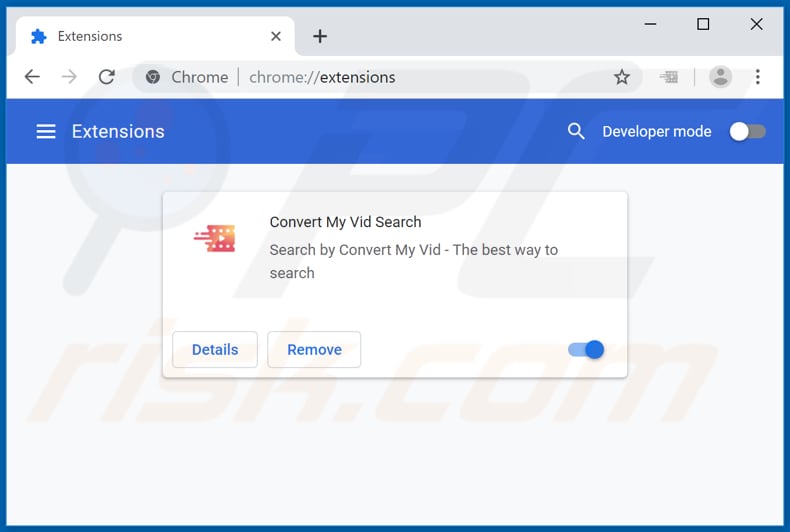Bookmark this page with the star icon

coord(622,77)
